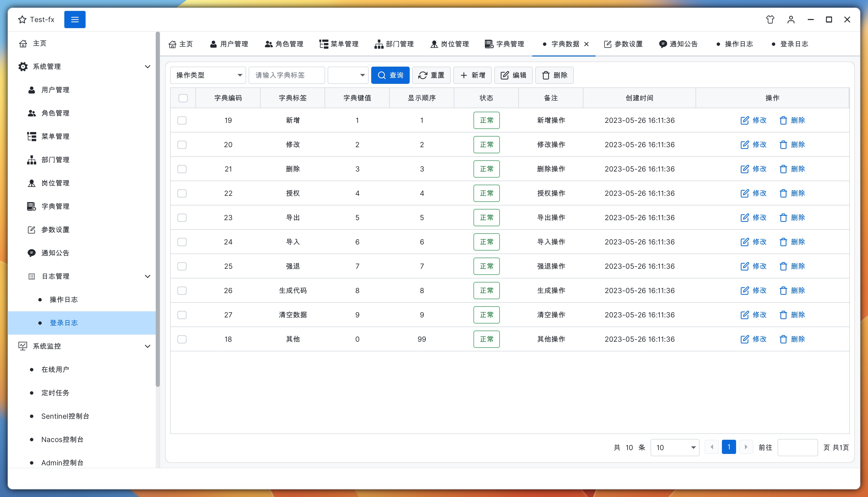This screenshot has width=868, height=497.
Task: Click page number 1 in pagination
Action: pos(729,447)
